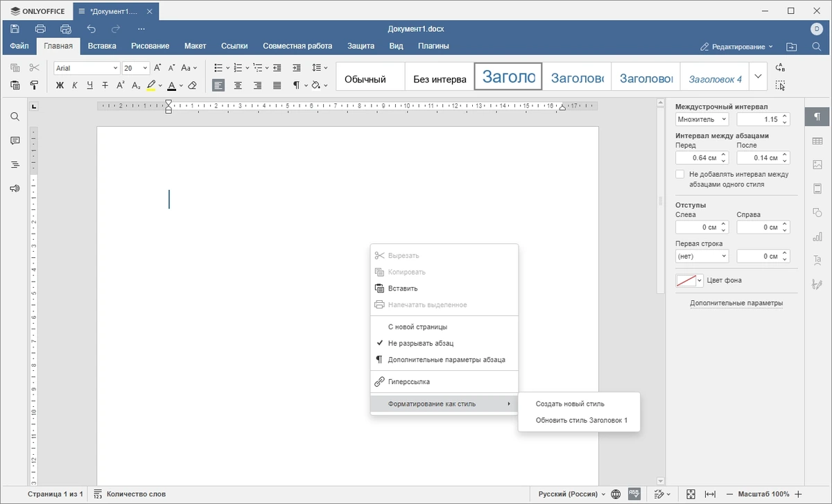Expand the styles gallery
Viewport: 832px width, 504px height.
[759, 76]
